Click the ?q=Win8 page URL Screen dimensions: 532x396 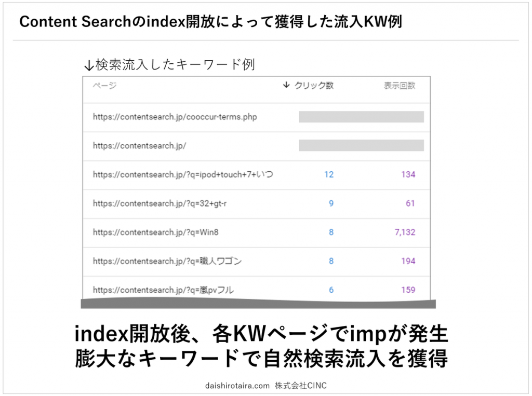(x=155, y=232)
